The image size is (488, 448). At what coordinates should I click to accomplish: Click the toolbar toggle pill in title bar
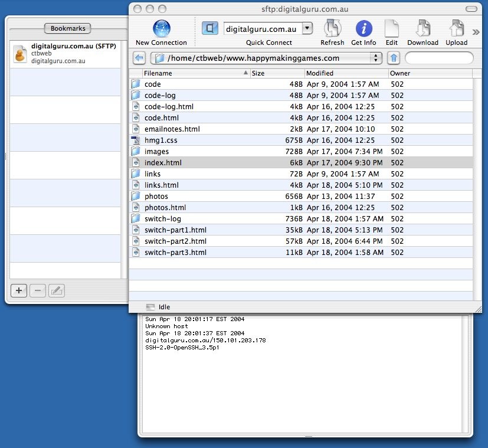pyautogui.click(x=471, y=9)
